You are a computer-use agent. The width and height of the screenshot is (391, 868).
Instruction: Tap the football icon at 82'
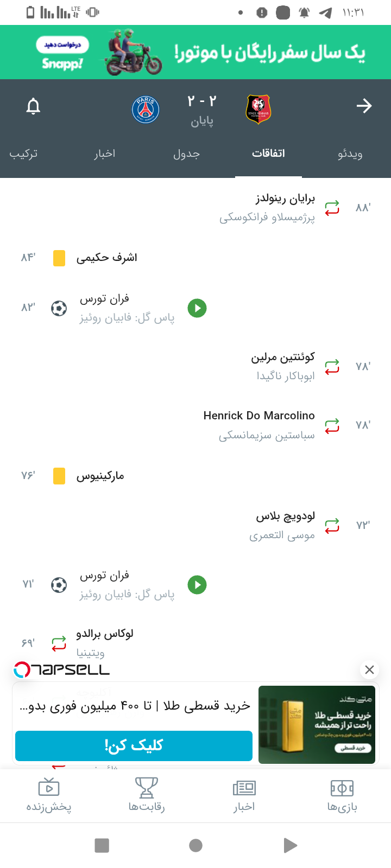[59, 308]
